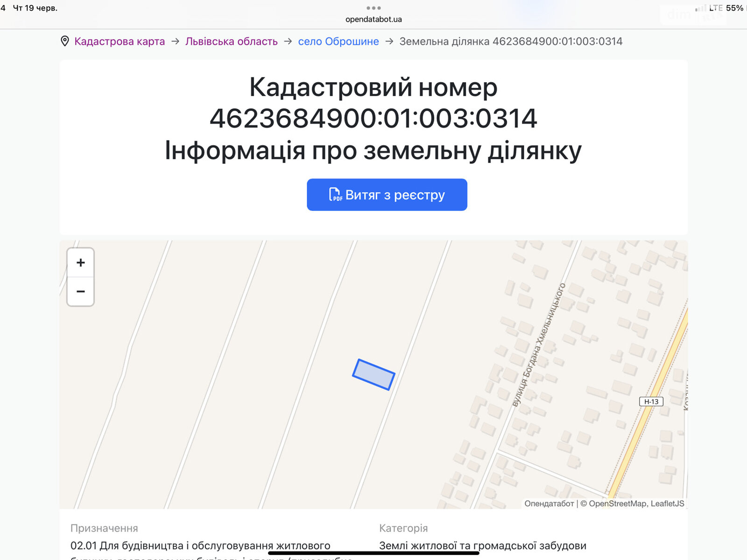This screenshot has height=560, width=747.
Task: Tap the date Чт 19 черв. in status bar
Action: pyautogui.click(x=35, y=8)
